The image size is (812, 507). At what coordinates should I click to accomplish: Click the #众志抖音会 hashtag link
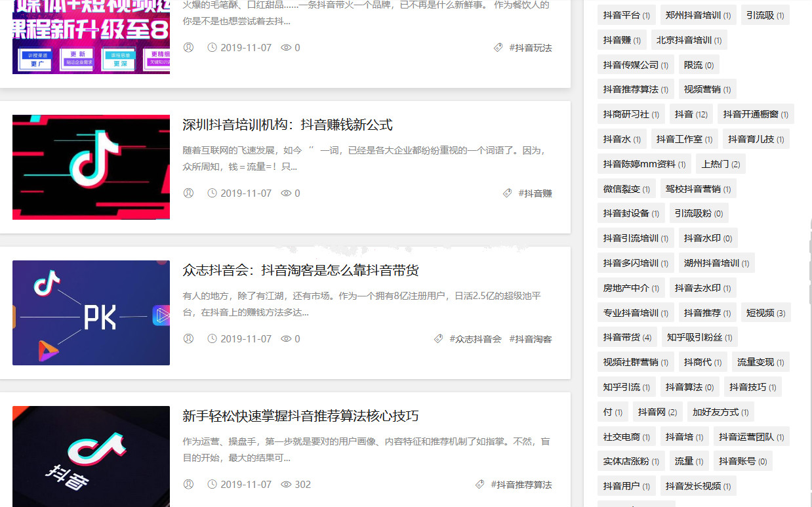point(476,339)
